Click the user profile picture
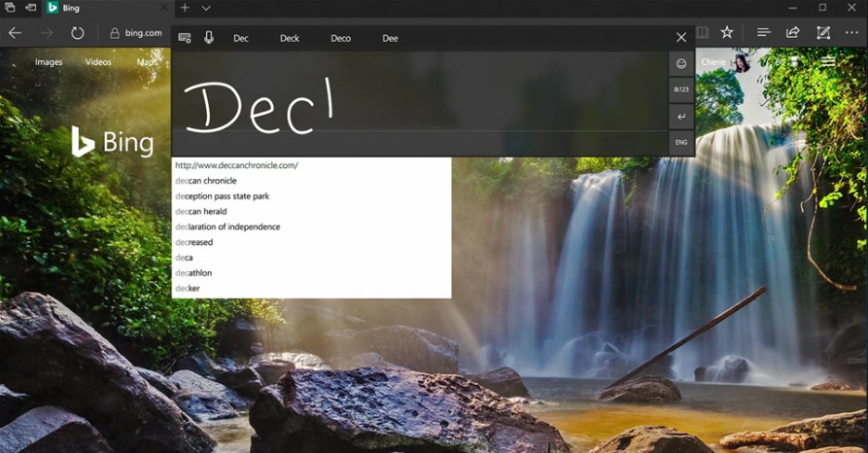This screenshot has height=453, width=868. pyautogui.click(x=742, y=62)
